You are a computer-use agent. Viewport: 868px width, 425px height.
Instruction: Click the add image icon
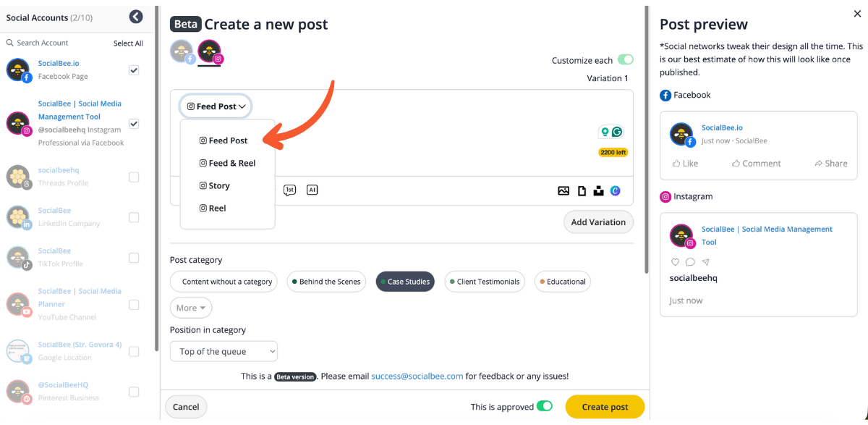(x=563, y=191)
